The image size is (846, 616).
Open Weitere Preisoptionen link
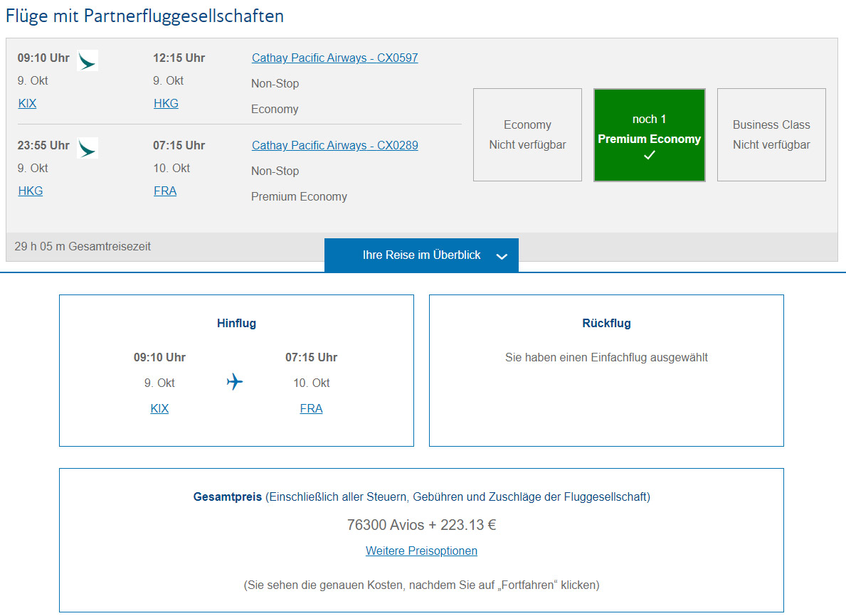point(421,551)
